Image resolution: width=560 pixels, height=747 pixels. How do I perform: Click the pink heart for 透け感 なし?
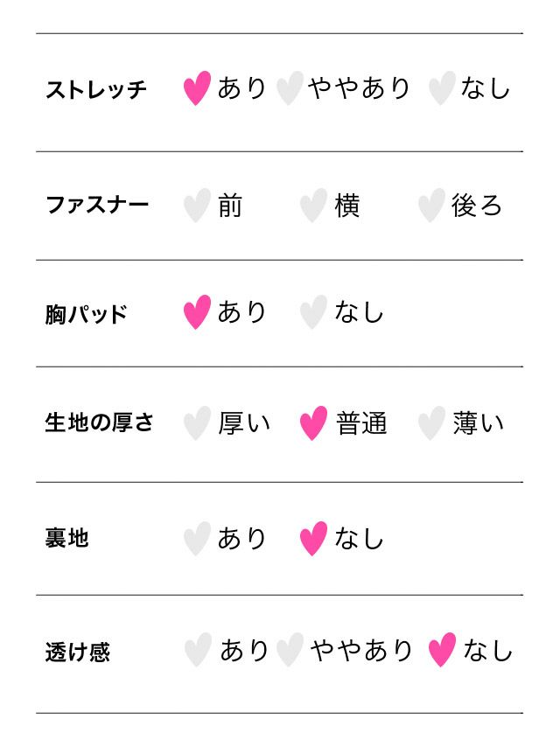[442, 651]
